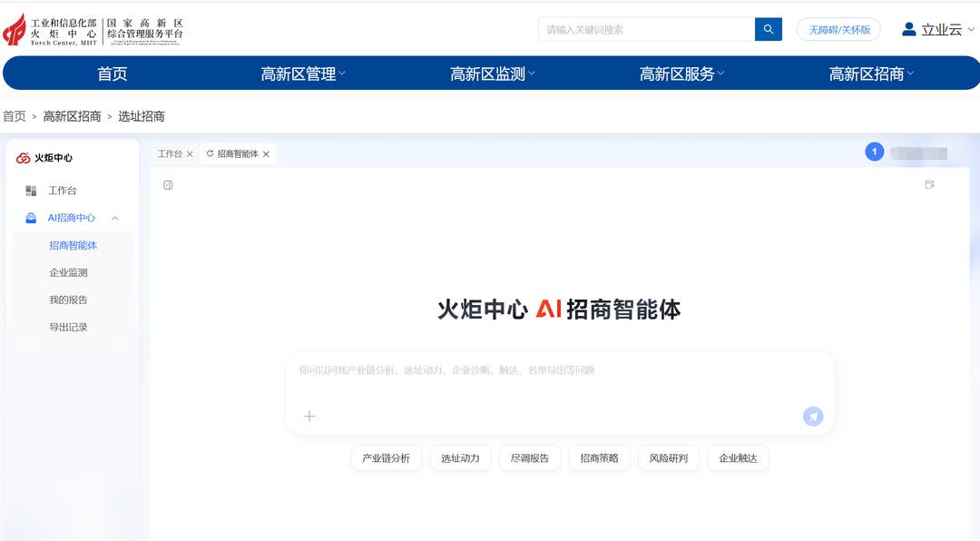Go to 首页 in the main navigation
This screenshot has width=980, height=541.
[113, 74]
